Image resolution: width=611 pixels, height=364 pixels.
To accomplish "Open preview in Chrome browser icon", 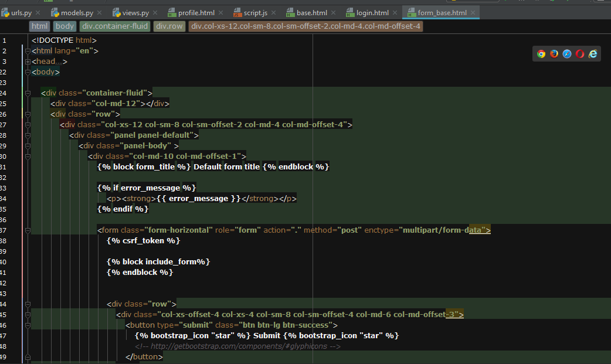I will click(541, 54).
